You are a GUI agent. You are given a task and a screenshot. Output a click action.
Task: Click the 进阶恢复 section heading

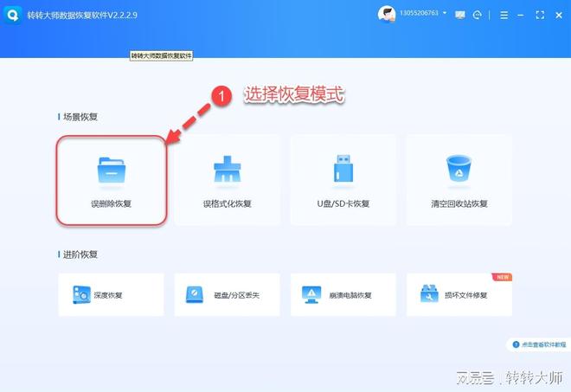[x=80, y=254]
